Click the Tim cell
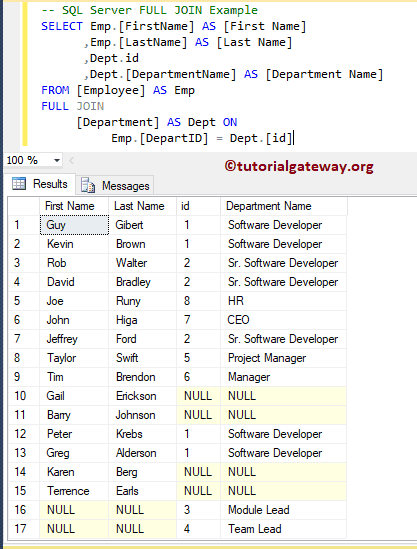417x549 pixels. tap(74, 377)
